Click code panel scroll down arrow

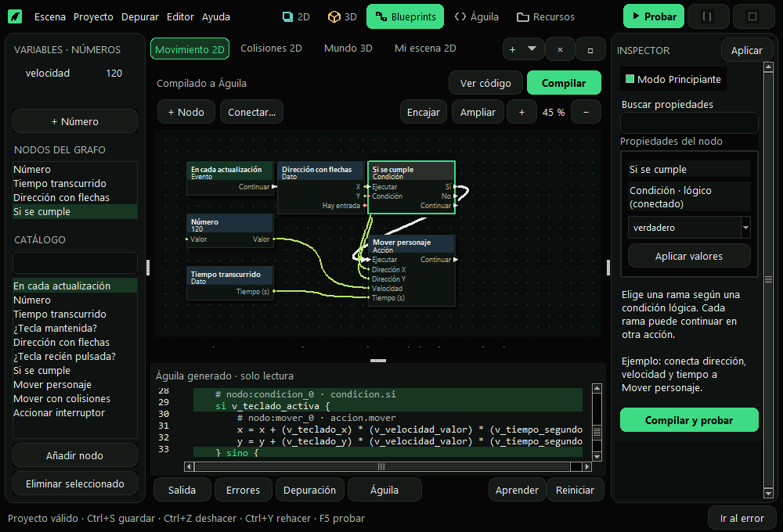tap(597, 456)
